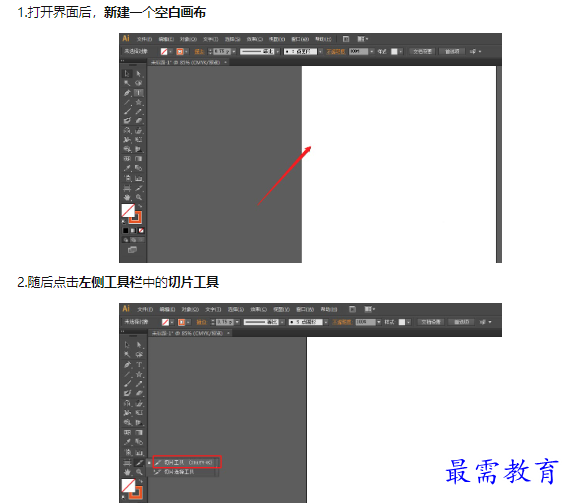The width and height of the screenshot is (567, 503).
Task: Click 首选项 button in step 2 control bar
Action: pyautogui.click(x=462, y=322)
